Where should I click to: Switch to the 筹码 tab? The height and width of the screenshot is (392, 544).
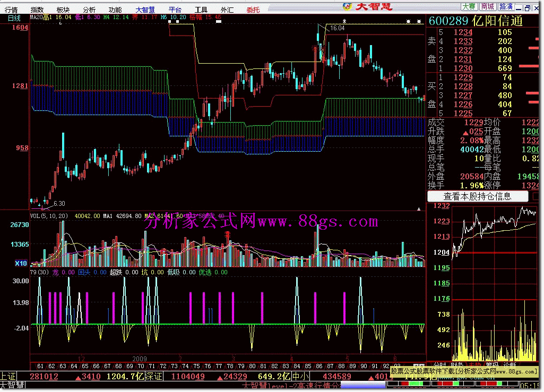[491, 364]
